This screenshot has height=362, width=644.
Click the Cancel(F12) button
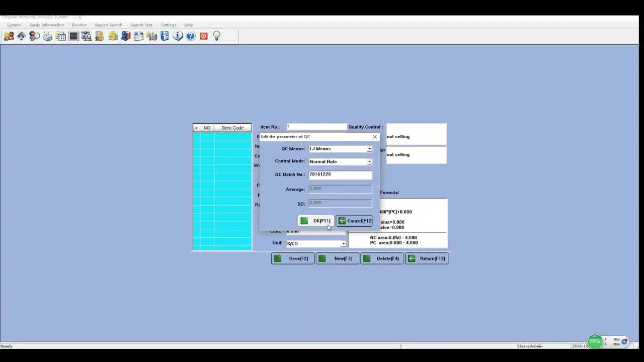point(354,221)
